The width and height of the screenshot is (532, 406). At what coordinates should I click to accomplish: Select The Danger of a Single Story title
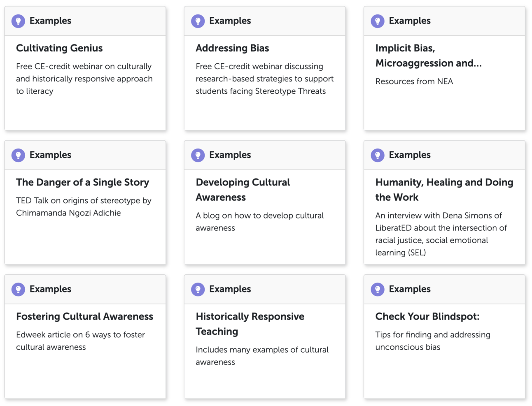[82, 182]
